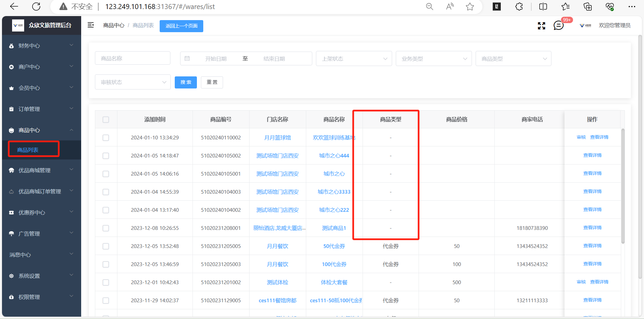Add page to favorites star icon

[470, 7]
